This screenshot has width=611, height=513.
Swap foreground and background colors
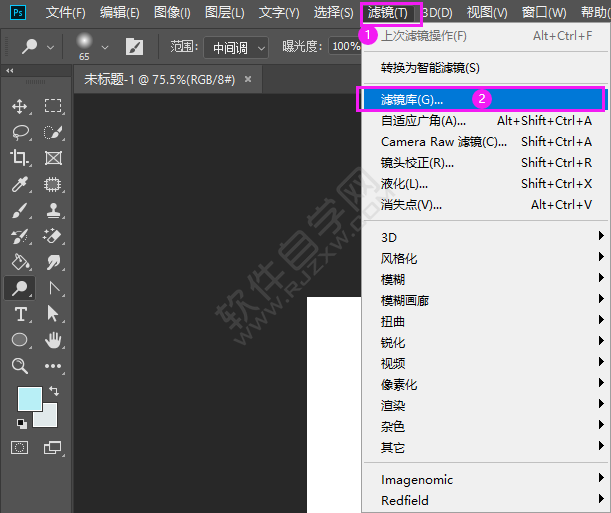click(x=54, y=391)
